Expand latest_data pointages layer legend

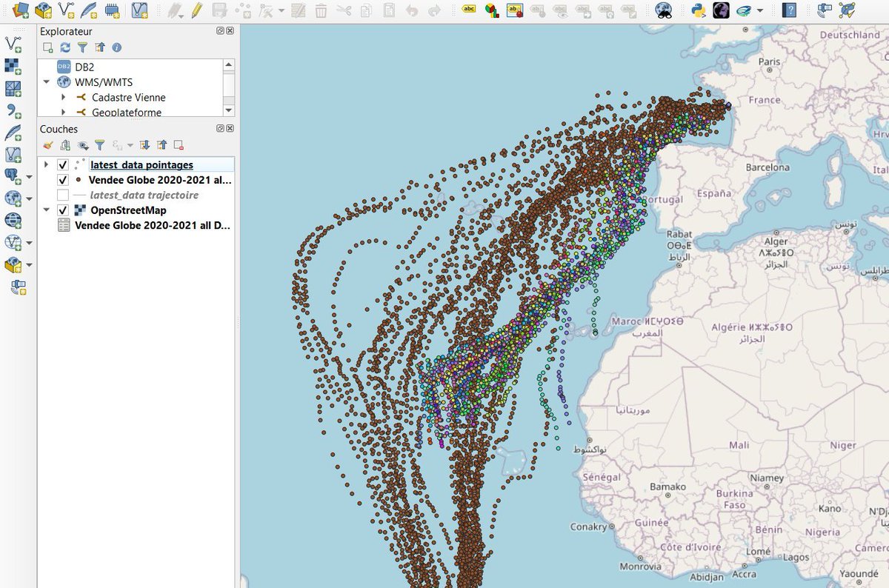tap(47, 164)
